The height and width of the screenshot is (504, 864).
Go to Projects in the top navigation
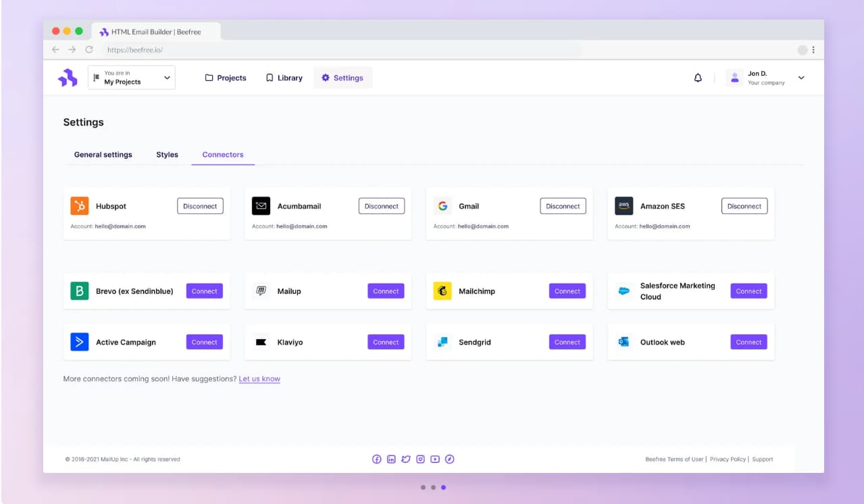point(226,78)
